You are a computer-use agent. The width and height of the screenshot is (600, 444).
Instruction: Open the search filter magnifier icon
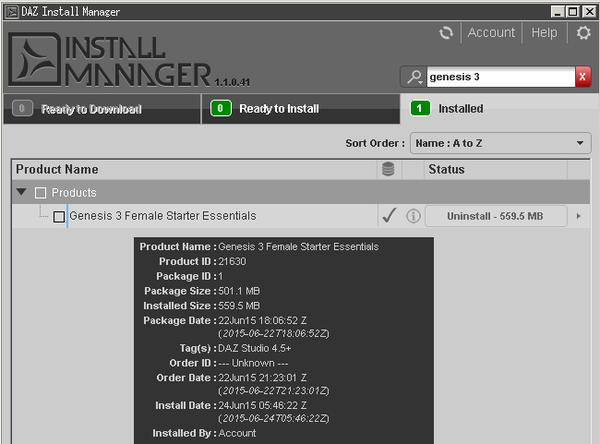[x=414, y=77]
